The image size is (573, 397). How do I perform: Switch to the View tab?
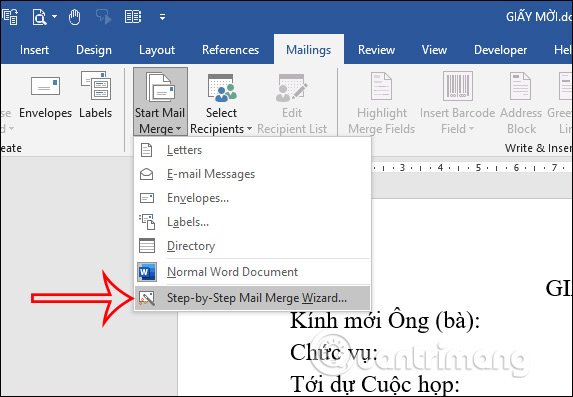point(434,50)
